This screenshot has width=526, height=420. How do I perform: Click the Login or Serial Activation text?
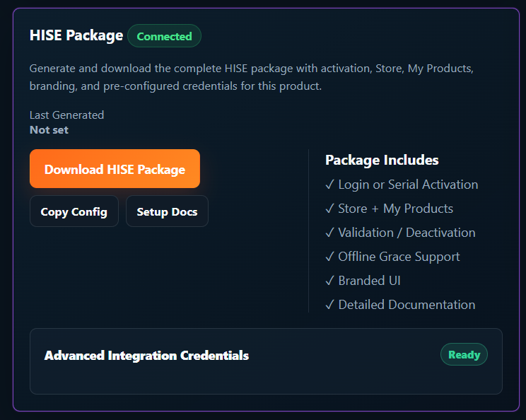408,185
